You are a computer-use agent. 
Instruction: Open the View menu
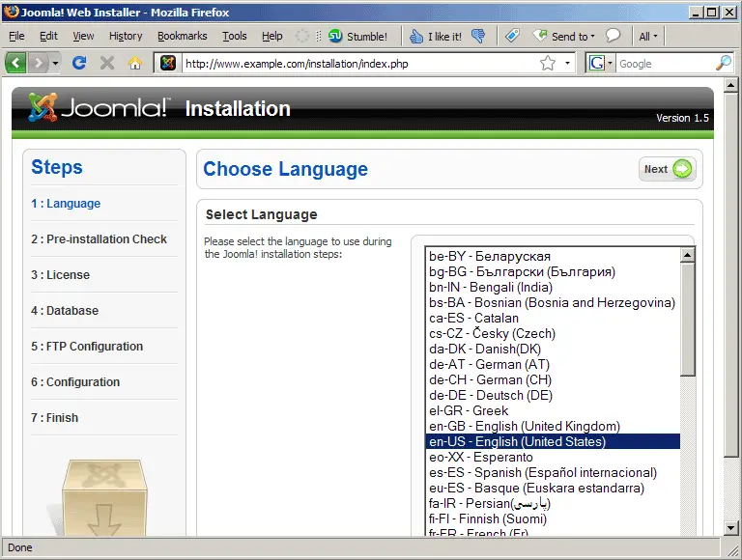(83, 36)
